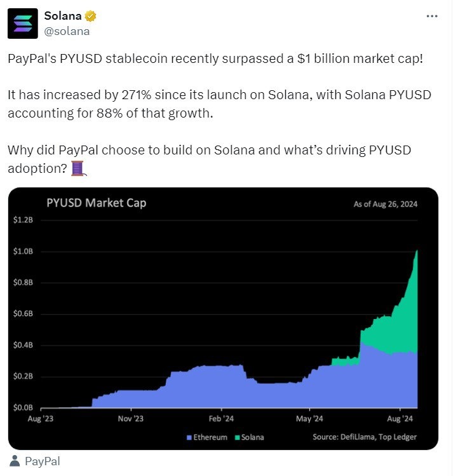This screenshot has height=476, width=458.
Task: Click the 'Source: DefiLlama, Top Ledger' text
Action: (x=365, y=437)
